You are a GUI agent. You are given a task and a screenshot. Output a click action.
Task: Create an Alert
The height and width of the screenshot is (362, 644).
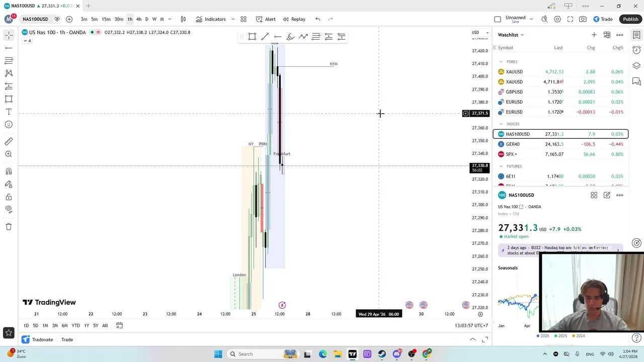pos(266,19)
